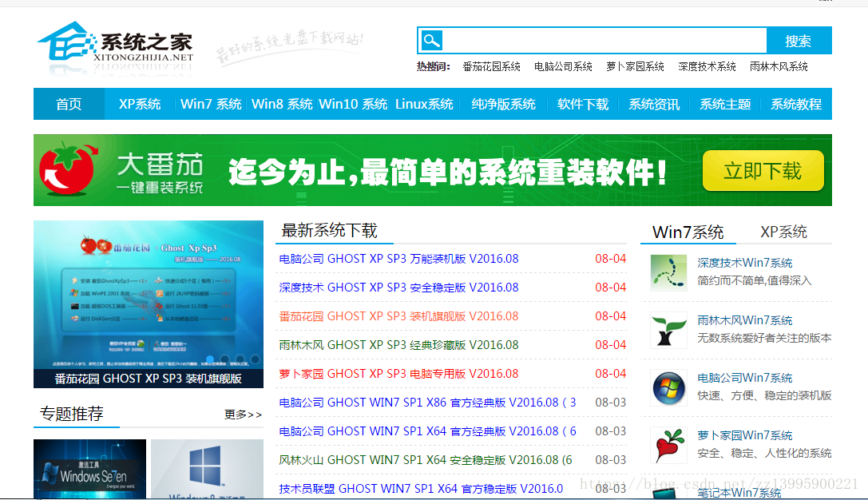Screen dimensions: 868x500
Task: Open the Windows Se7en 激活工具 thumbnail
Action: click(89, 469)
